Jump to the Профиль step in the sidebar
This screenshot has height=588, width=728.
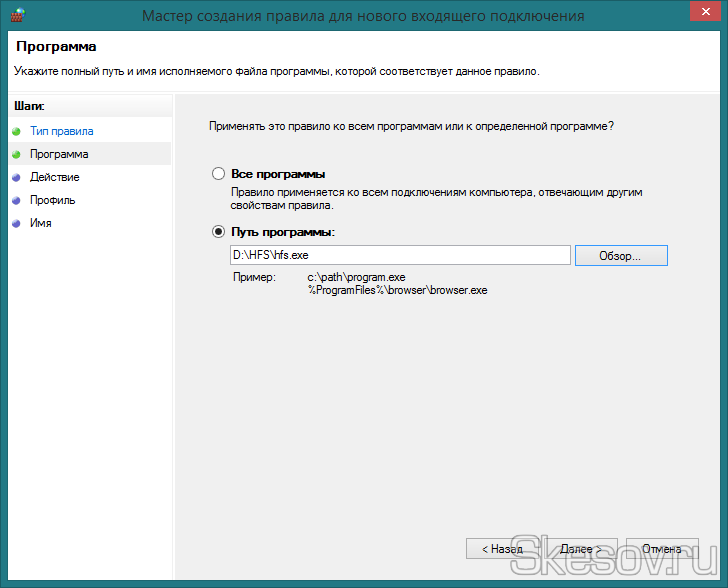52,200
